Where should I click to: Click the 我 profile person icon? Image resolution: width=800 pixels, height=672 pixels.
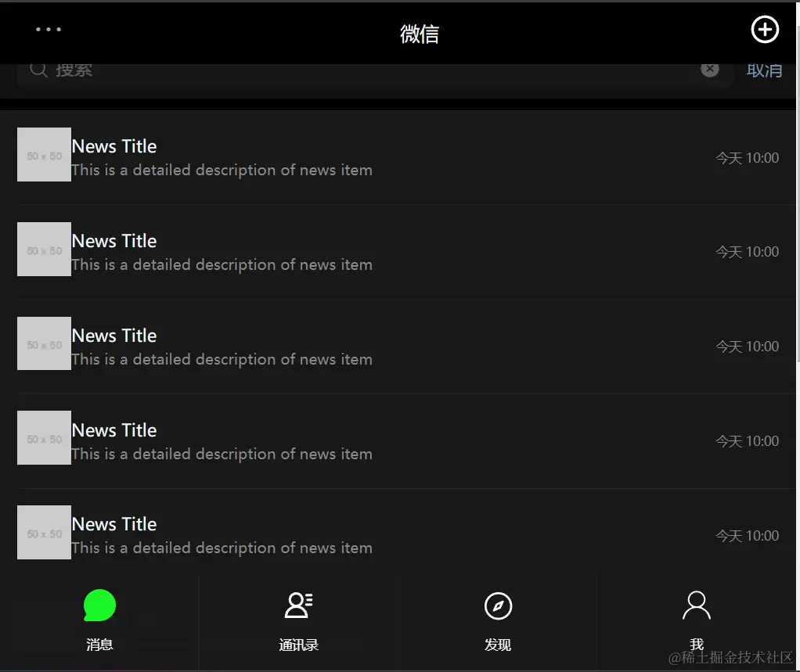point(697,606)
